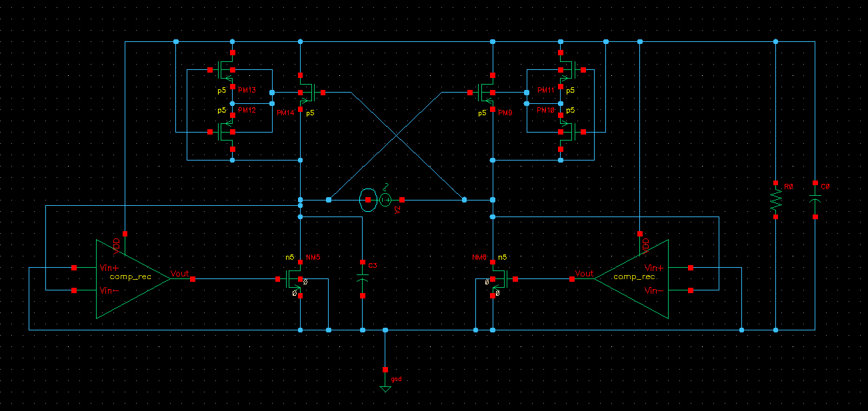
Task: Click Vin- on the comparator driving NM5
Action: tap(110, 290)
